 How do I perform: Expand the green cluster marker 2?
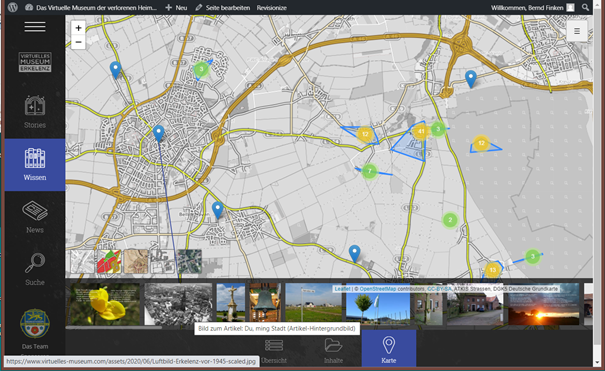coord(450,220)
